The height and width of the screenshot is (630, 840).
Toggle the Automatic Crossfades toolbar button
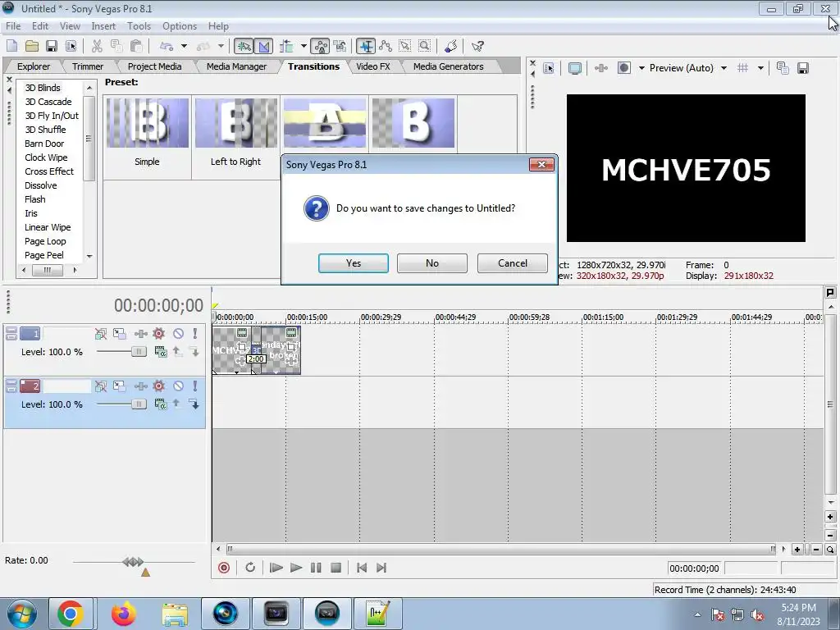pos(263,47)
